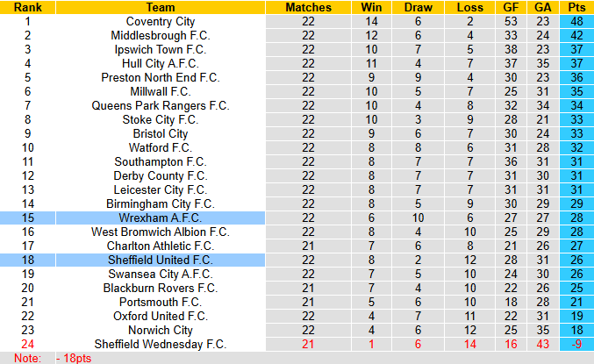Click the Sheffield United F.C. team name
Screen dimensions: 594x364
pos(160,261)
